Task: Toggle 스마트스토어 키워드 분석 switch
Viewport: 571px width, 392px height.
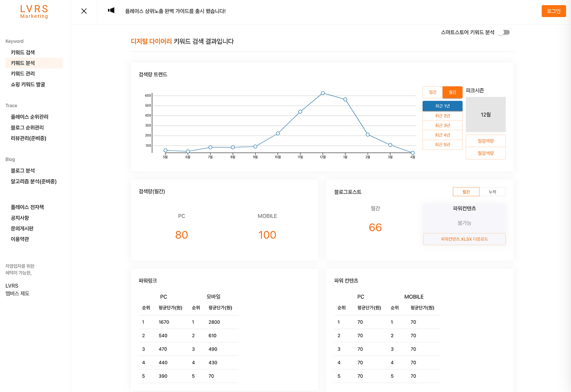Action: click(x=504, y=32)
